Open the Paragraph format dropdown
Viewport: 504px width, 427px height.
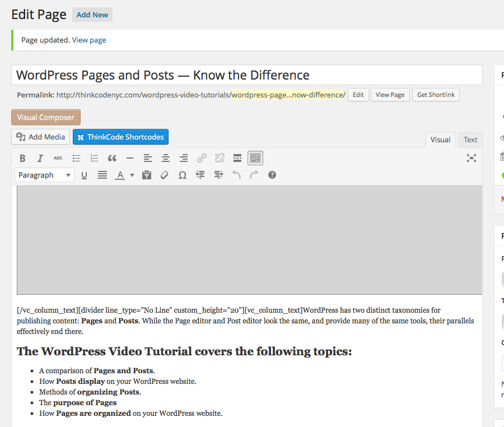[44, 175]
